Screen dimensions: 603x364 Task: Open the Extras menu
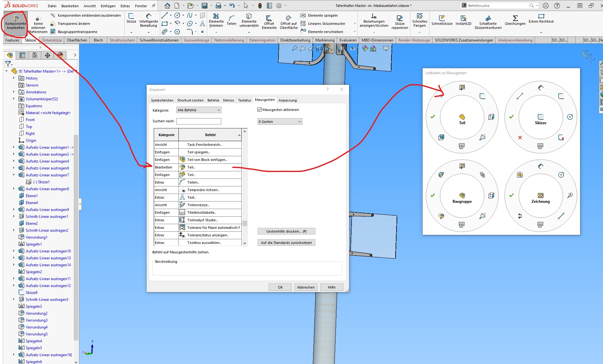coord(125,6)
